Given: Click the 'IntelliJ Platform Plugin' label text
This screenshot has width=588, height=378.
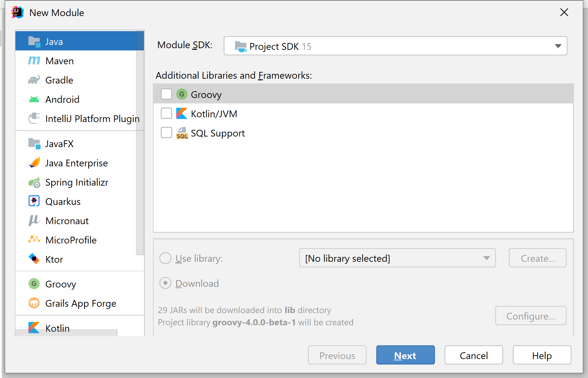Looking at the screenshot, I should [93, 119].
